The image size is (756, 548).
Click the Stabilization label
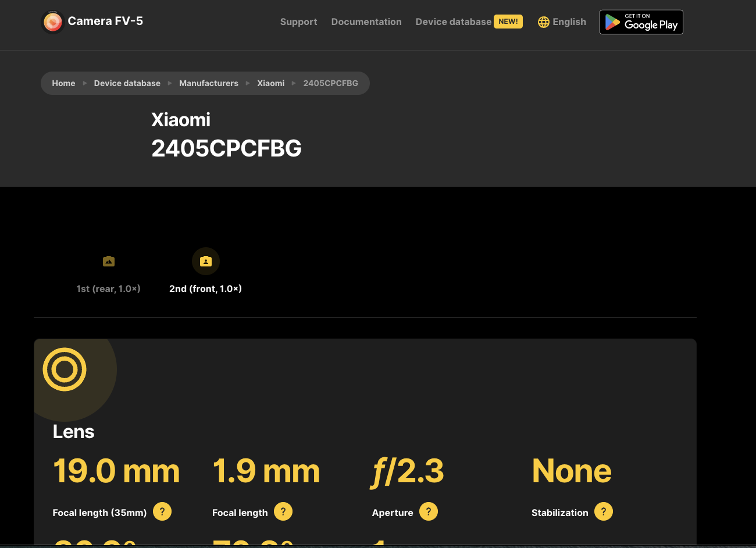coord(560,513)
